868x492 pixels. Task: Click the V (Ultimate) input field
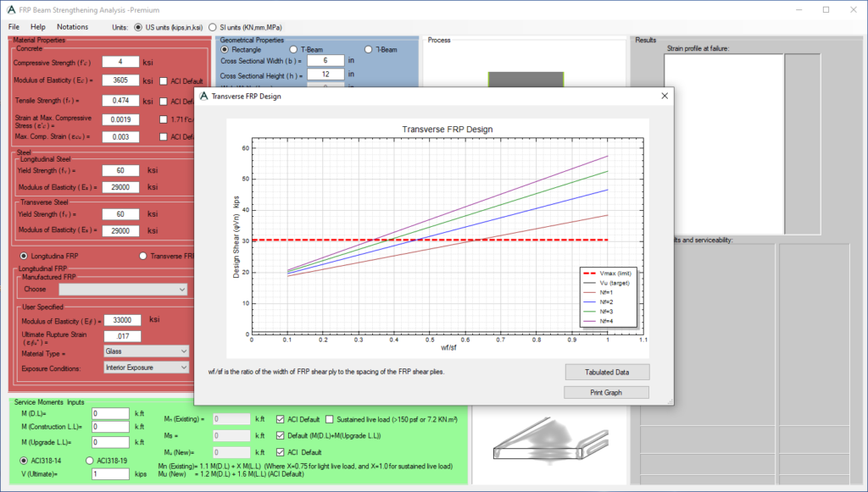click(112, 474)
